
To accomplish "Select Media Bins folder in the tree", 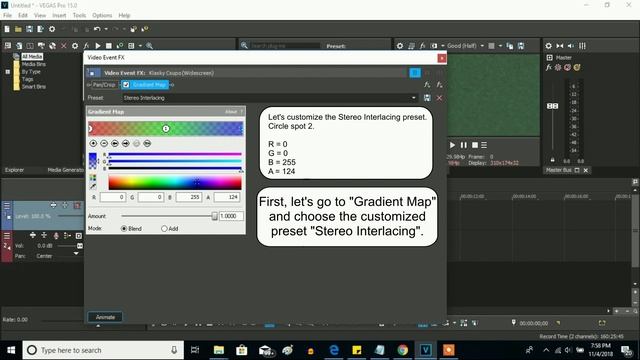I will point(33,64).
